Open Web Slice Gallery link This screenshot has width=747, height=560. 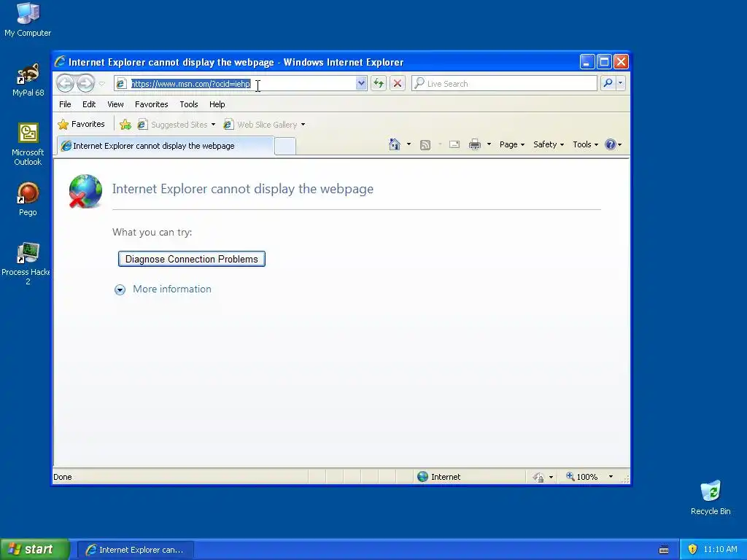tap(264, 125)
